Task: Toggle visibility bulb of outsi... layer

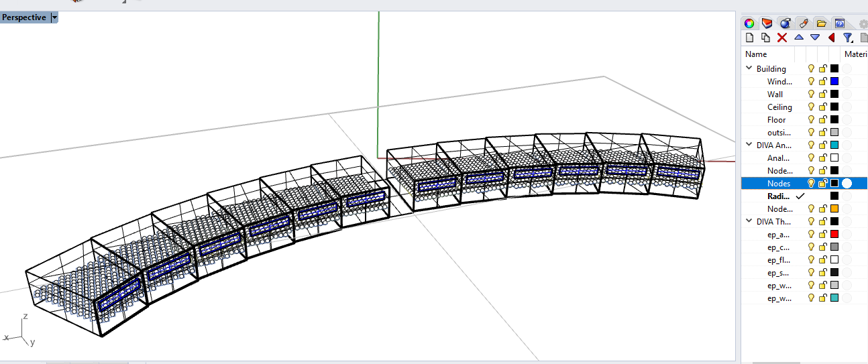Action: [x=811, y=132]
